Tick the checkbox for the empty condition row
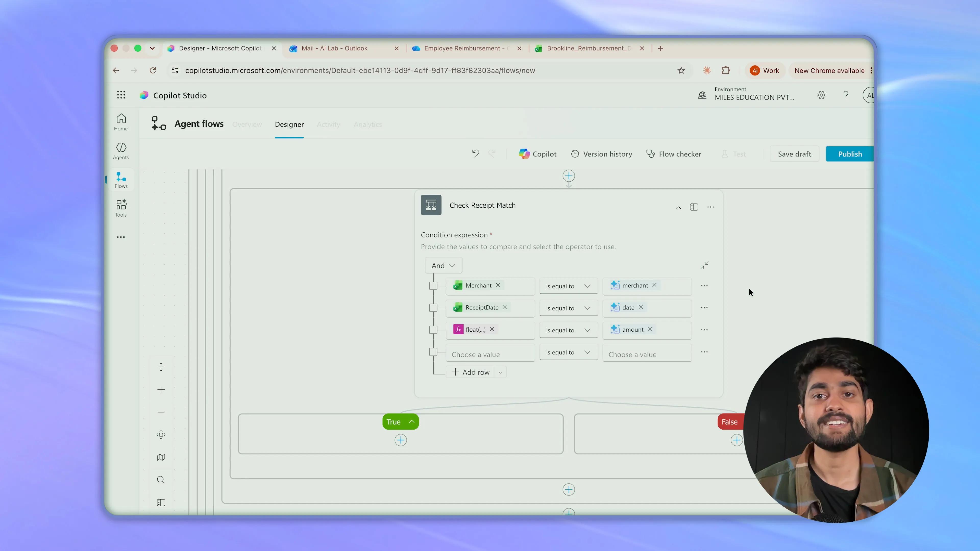This screenshot has width=980, height=551. coord(433,352)
